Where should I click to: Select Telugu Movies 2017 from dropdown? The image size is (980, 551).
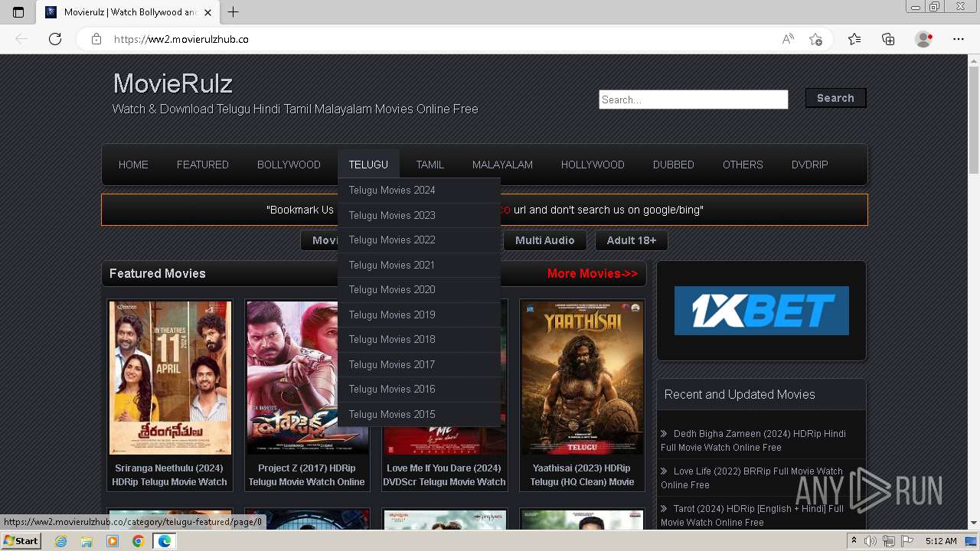click(x=419, y=364)
